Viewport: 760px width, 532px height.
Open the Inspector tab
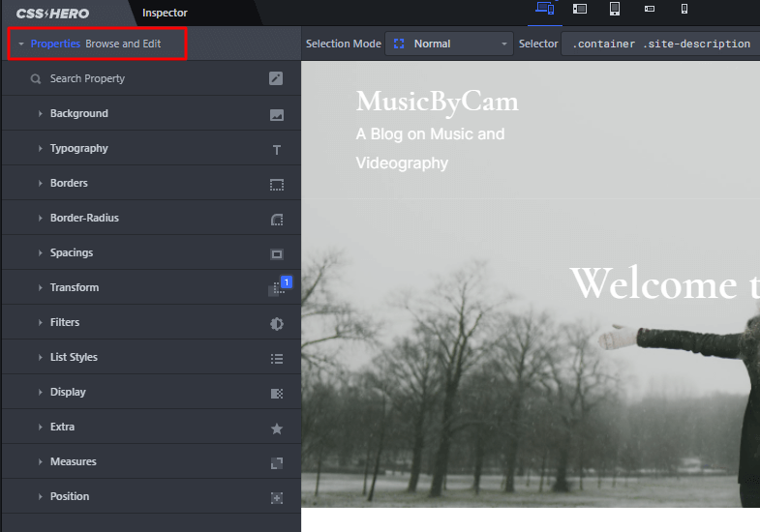pyautogui.click(x=165, y=14)
